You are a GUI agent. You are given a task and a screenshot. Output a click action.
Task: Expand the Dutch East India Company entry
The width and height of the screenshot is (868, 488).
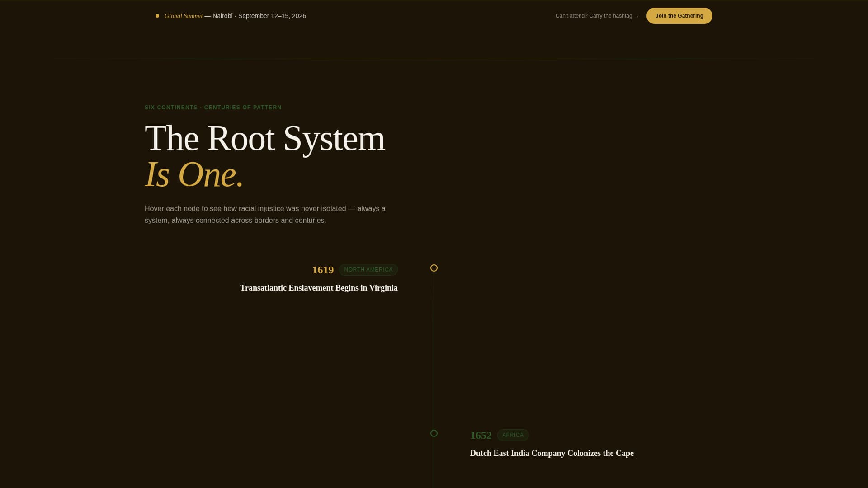[x=552, y=453]
